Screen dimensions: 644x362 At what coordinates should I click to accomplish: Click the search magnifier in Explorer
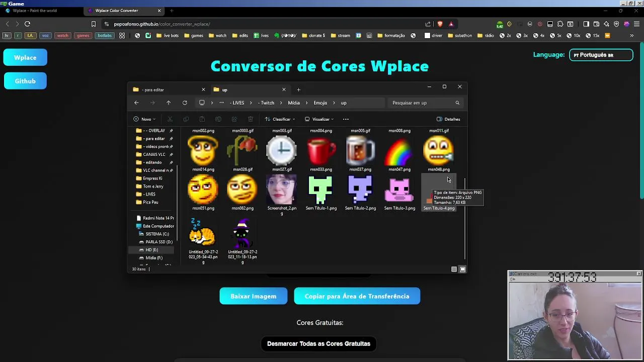pos(457,103)
